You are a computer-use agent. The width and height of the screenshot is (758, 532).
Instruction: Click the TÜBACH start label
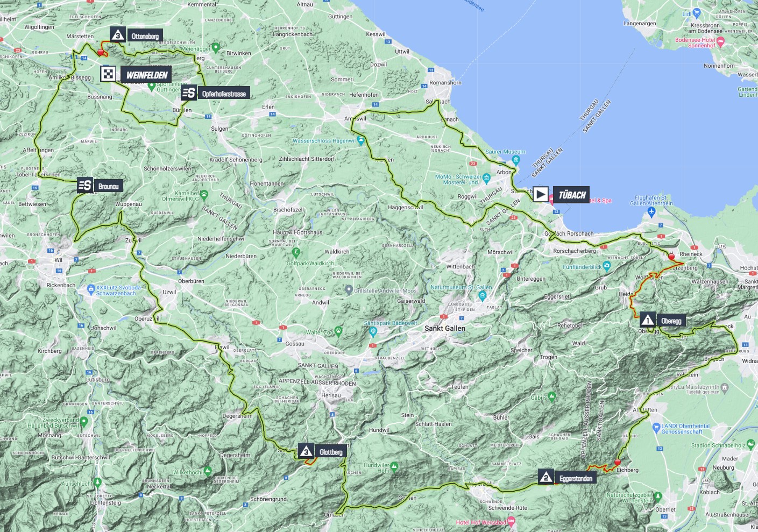(x=571, y=195)
